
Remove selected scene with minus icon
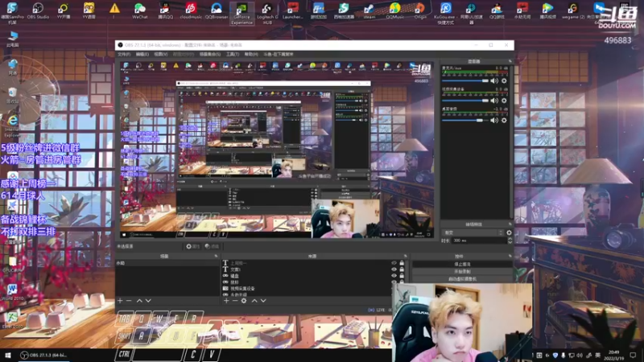[x=129, y=301]
